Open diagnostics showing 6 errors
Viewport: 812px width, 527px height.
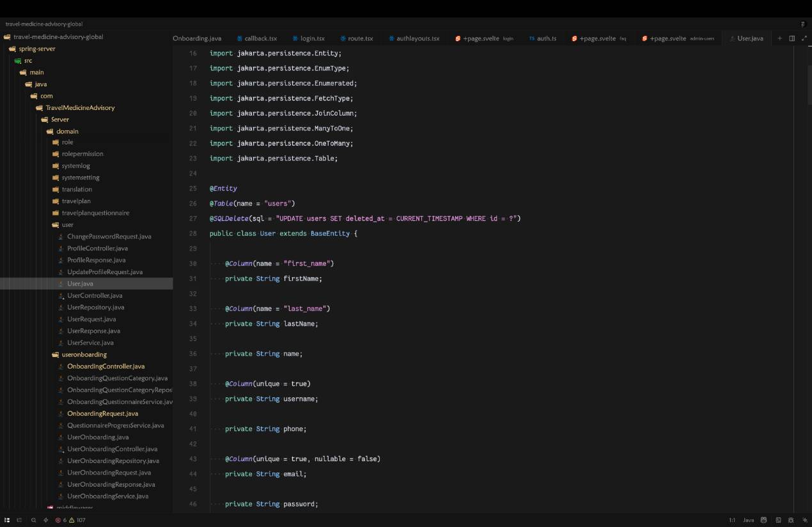coord(61,520)
